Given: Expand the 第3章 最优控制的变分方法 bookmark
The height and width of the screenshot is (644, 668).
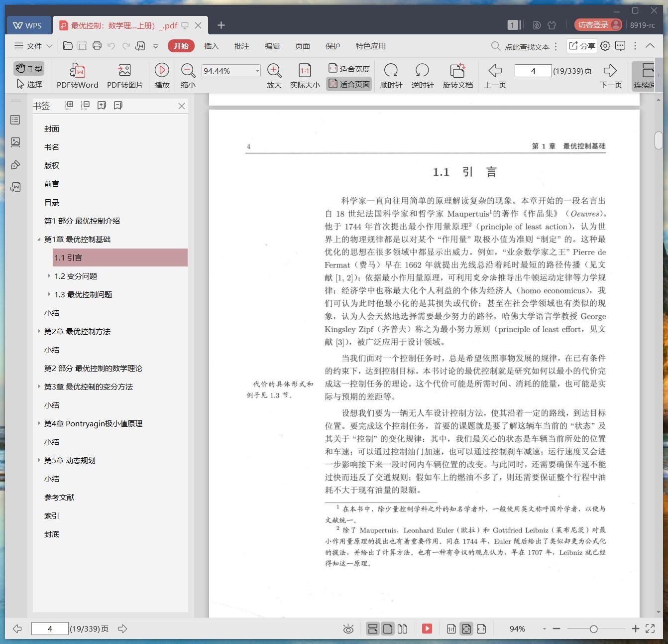Looking at the screenshot, I should click(39, 386).
